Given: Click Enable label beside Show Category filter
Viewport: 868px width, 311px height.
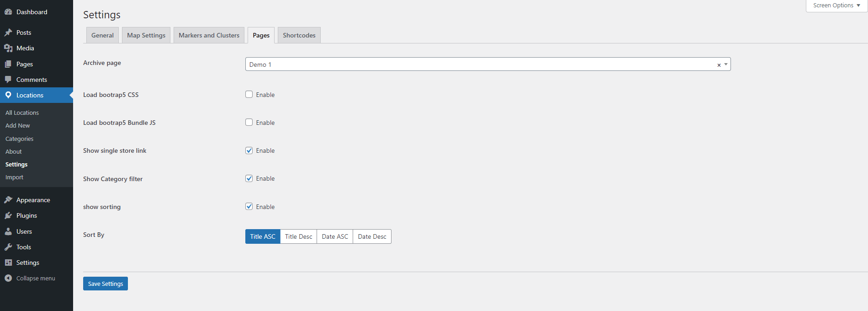Looking at the screenshot, I should click(x=265, y=178).
